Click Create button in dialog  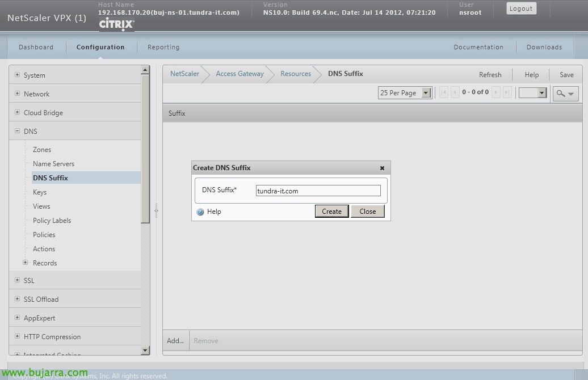click(332, 212)
